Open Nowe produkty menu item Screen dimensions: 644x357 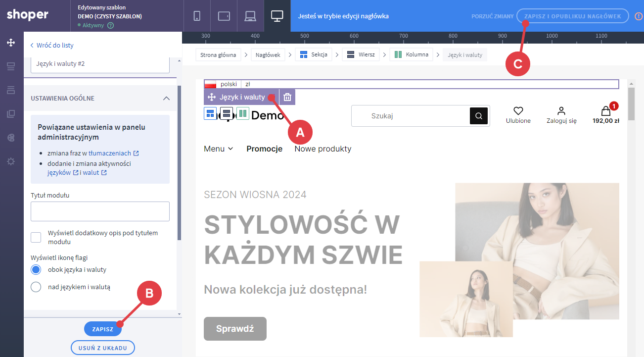click(323, 149)
